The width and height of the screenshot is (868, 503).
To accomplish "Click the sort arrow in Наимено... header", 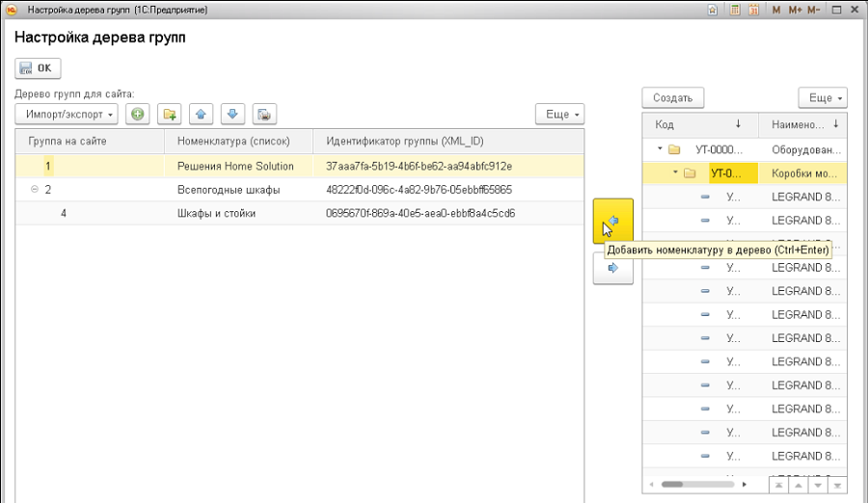I will coord(836,124).
